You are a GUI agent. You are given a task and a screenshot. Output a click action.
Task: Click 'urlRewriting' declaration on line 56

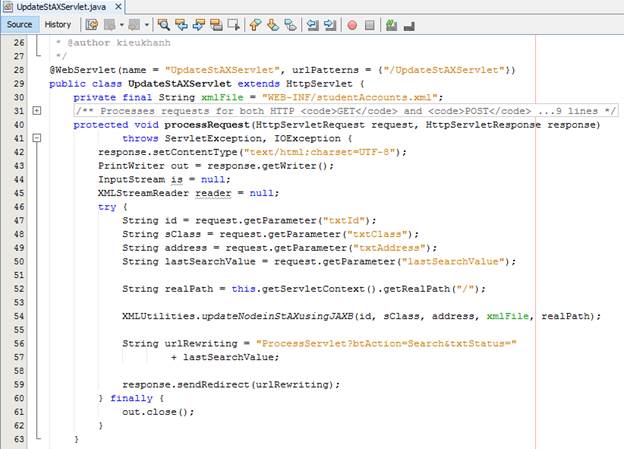(201, 344)
